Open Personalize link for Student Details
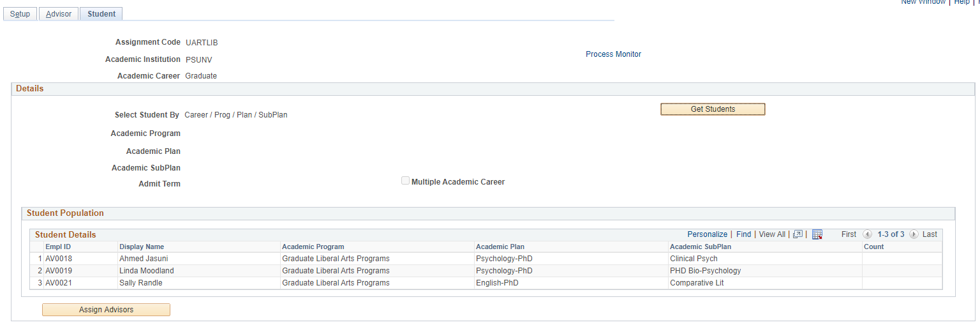This screenshot has width=980, height=327. (707, 234)
